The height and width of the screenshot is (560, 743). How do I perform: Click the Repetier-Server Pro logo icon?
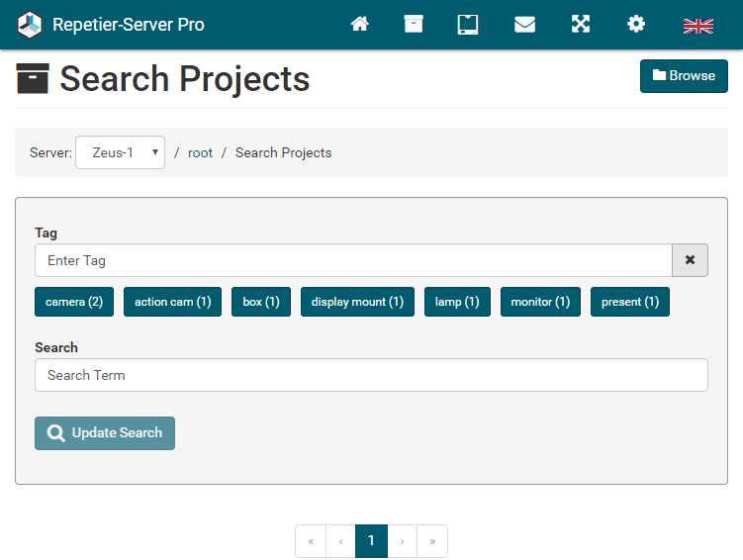coord(30,25)
